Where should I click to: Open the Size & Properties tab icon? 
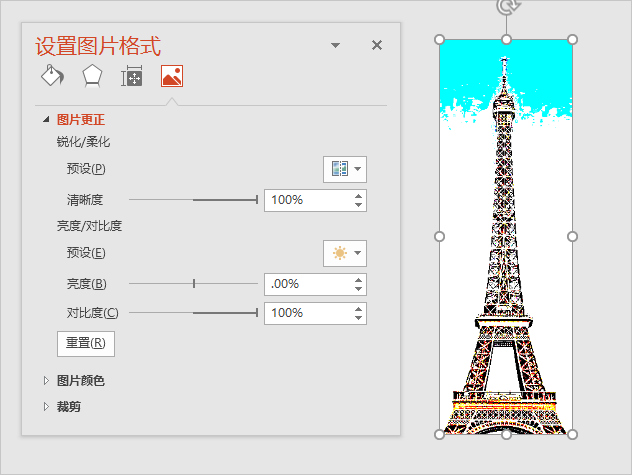[132, 76]
